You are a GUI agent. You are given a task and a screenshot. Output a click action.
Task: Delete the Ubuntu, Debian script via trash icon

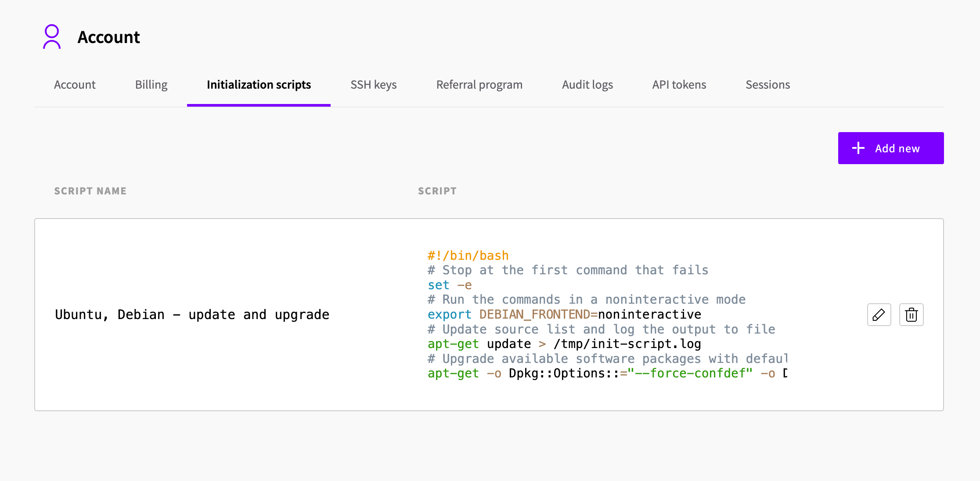[912, 315]
